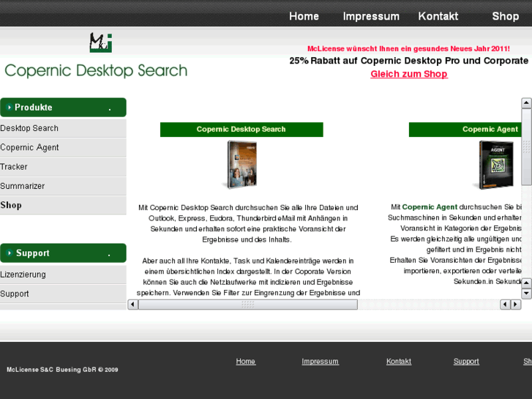Click the 'Copernic Agent' bold text link
This screenshot has width=532, height=399.
[x=430, y=206]
